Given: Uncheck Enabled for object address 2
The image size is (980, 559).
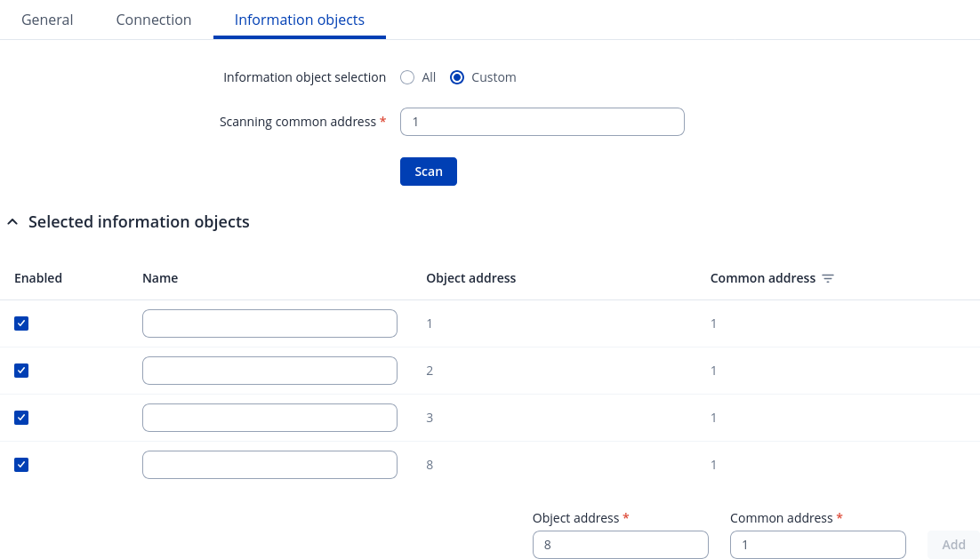Looking at the screenshot, I should (21, 371).
